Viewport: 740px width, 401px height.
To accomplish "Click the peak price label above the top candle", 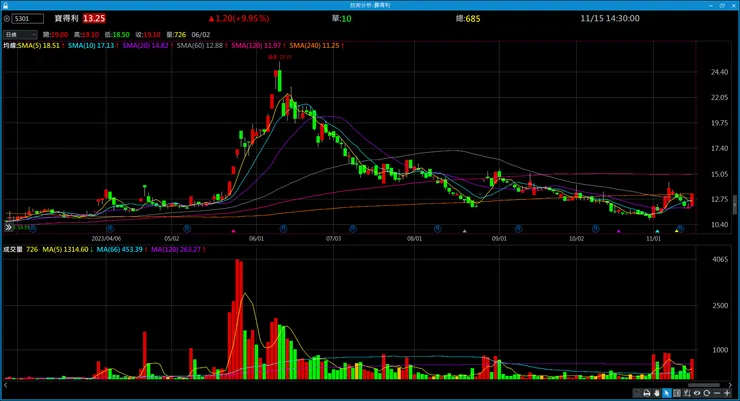I will (280, 57).
